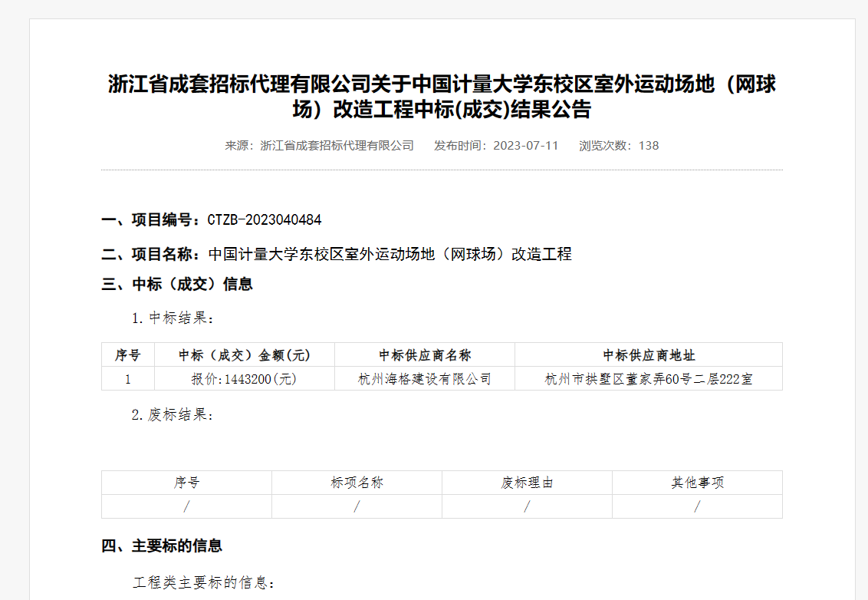This screenshot has height=600, width=868.
Task: Click slash cell under 废标理由
Action: pyautogui.click(x=527, y=506)
